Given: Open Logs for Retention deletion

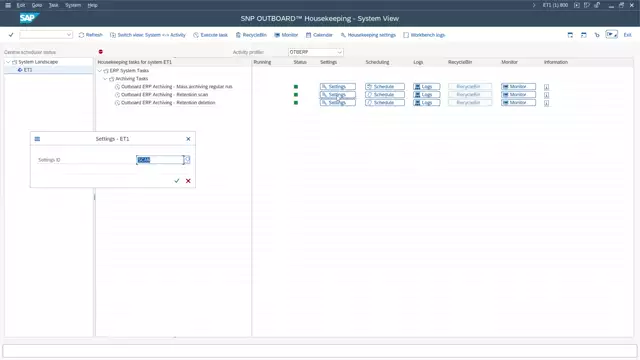Looking at the screenshot, I should [427, 103].
